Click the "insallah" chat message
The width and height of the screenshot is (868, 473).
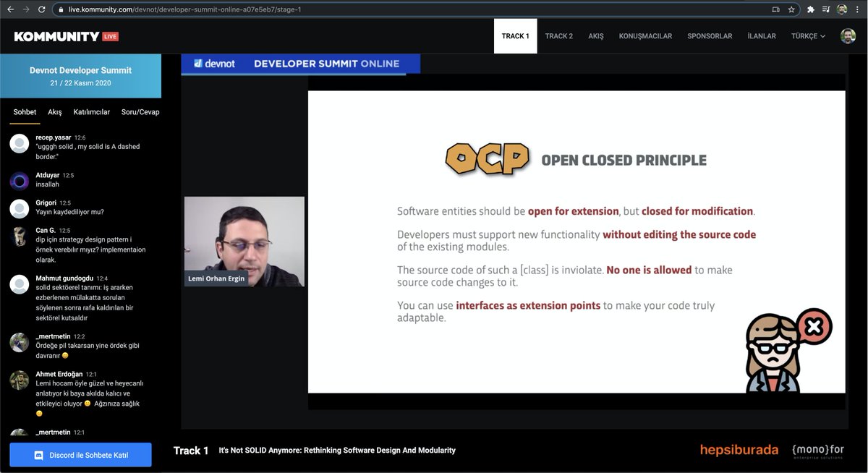pos(47,184)
